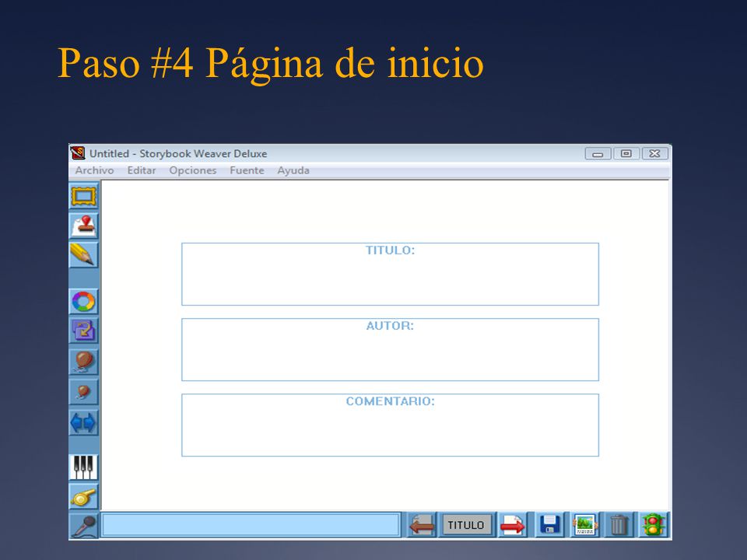Viewport: 747px width, 560px height.
Task: Click the purple flip/rotate object tool
Action: tap(84, 331)
